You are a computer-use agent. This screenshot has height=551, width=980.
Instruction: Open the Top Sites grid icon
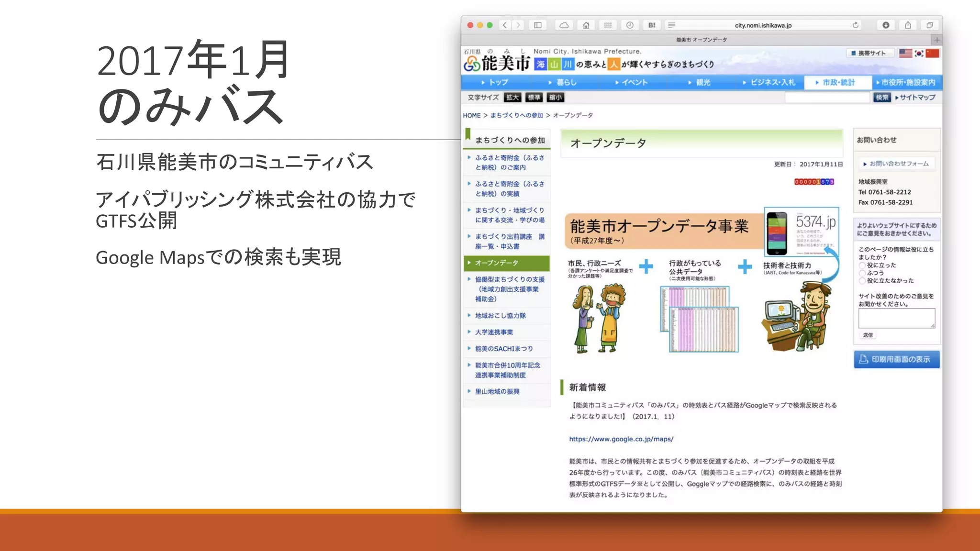[608, 25]
